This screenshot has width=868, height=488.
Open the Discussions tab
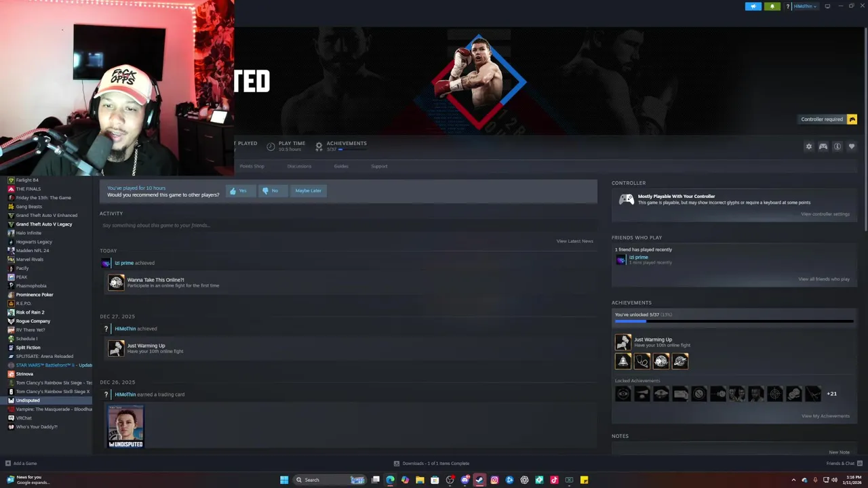click(x=299, y=166)
